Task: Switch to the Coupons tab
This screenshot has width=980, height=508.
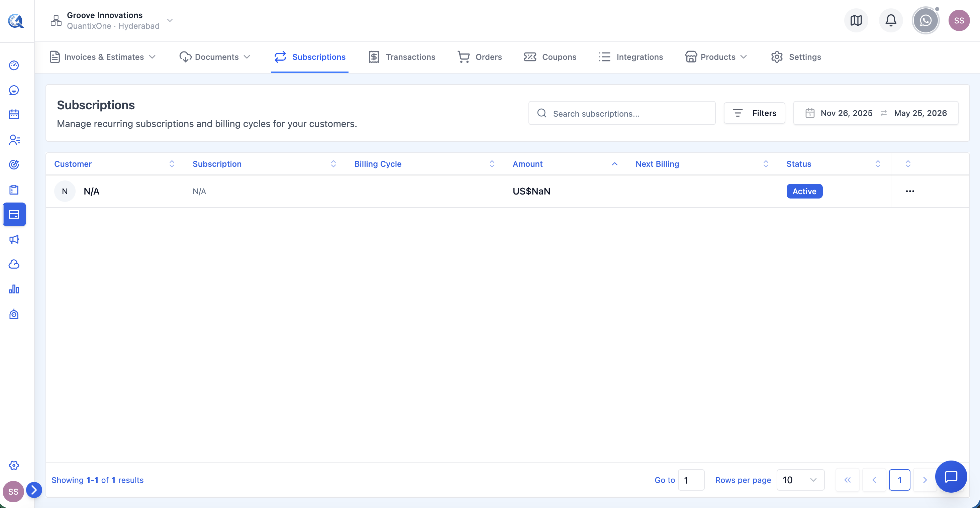Action: pos(550,57)
